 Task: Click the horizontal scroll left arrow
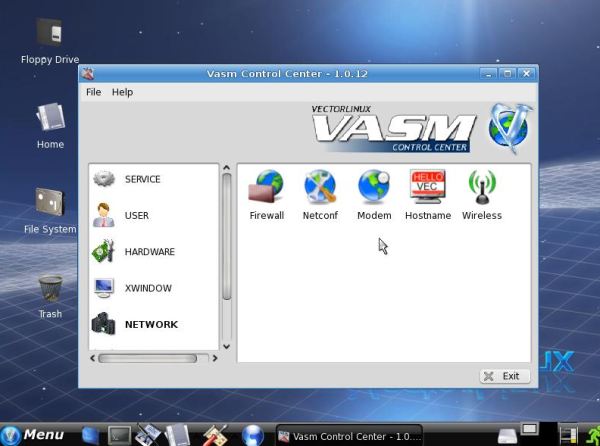[92, 358]
